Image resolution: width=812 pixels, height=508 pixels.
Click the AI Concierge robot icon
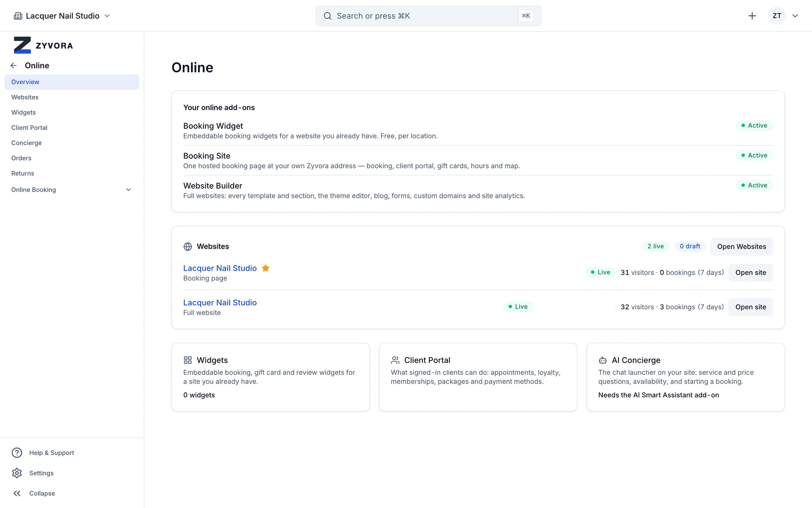pos(603,360)
